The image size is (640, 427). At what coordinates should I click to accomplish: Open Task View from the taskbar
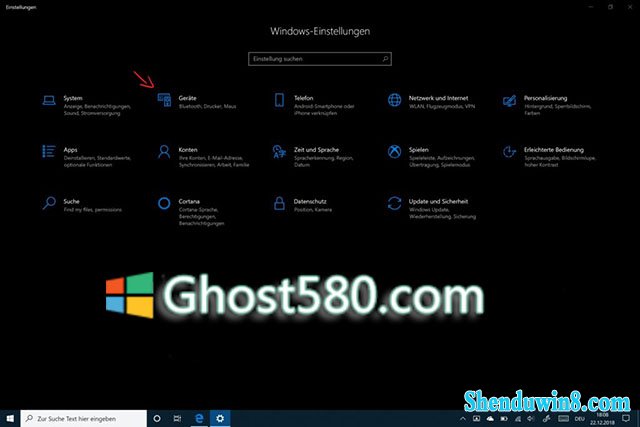click(x=177, y=418)
